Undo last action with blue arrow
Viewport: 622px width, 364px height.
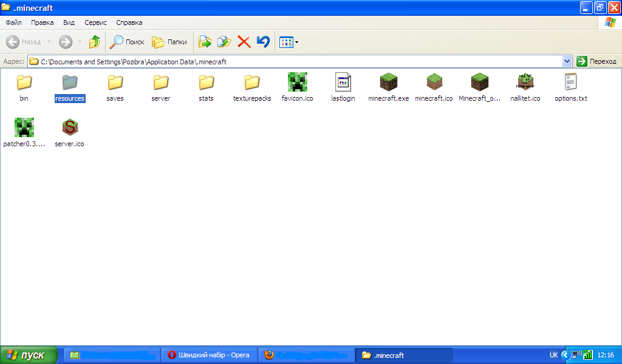[x=263, y=42]
